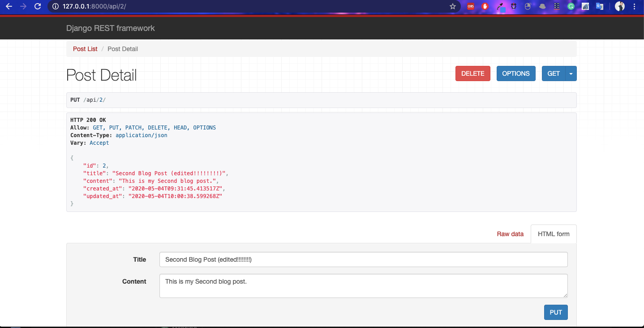Go forward in browser history
644x328 pixels.
[23, 6]
